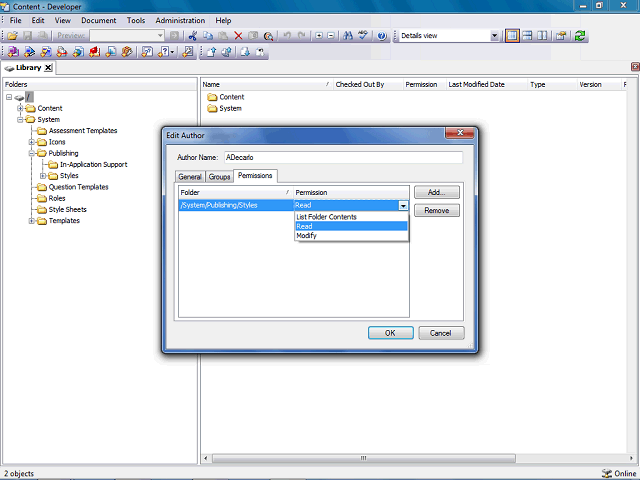Click the green Refresh arrows icon
This screenshot has width=640, height=480.
[580, 36]
